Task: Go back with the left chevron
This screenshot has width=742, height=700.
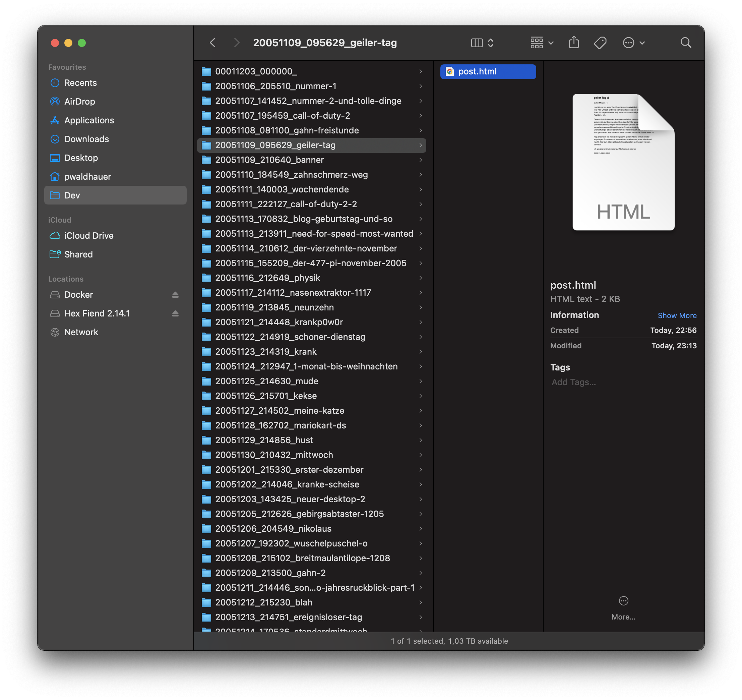Action: (213, 43)
